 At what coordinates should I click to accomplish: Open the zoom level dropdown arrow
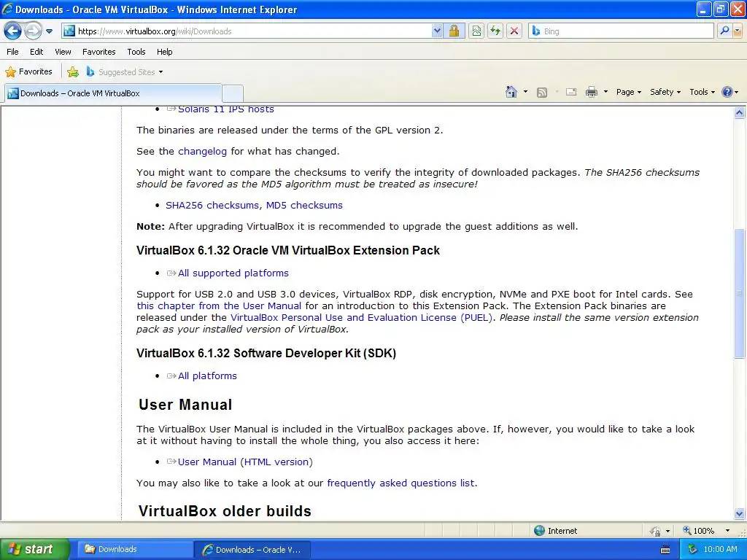click(727, 531)
